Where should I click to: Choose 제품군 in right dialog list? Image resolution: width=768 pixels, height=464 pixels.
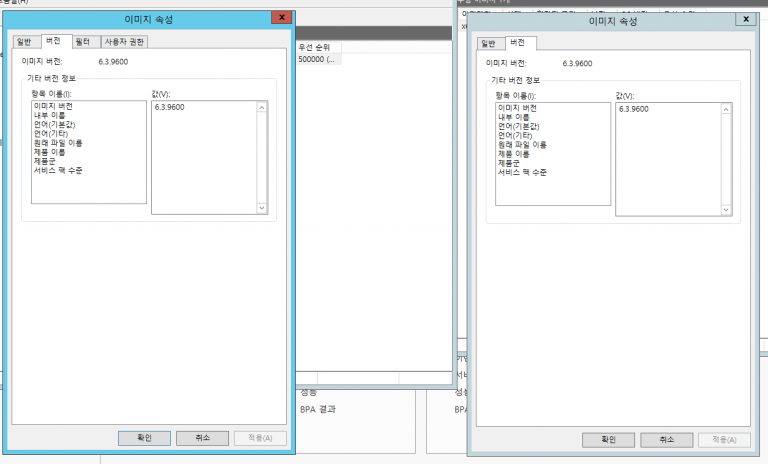[509, 163]
